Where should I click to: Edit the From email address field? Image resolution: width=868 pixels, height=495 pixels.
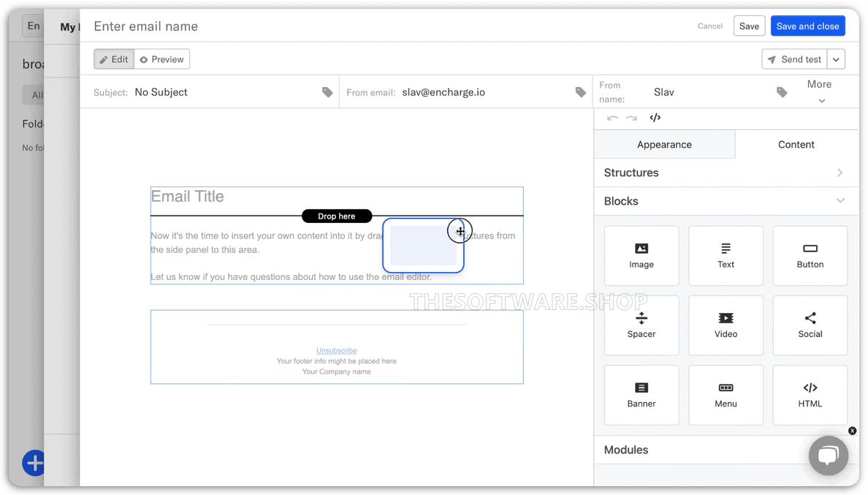443,92
